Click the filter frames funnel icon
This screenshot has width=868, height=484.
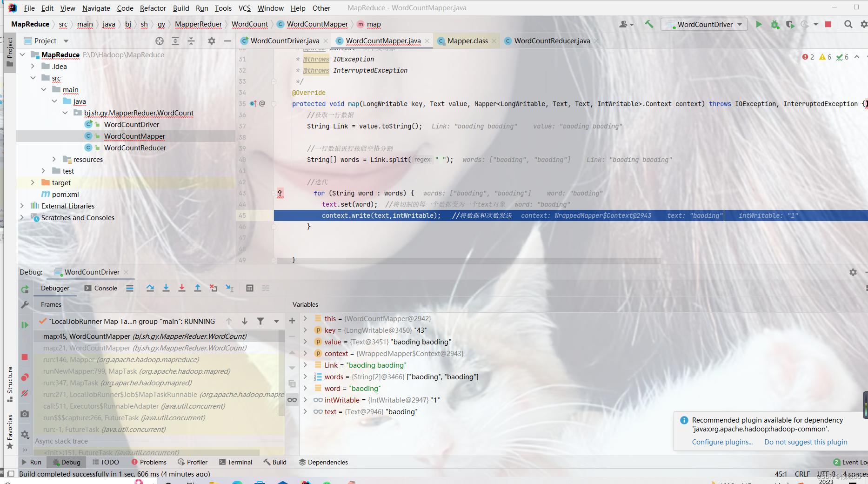coord(260,321)
